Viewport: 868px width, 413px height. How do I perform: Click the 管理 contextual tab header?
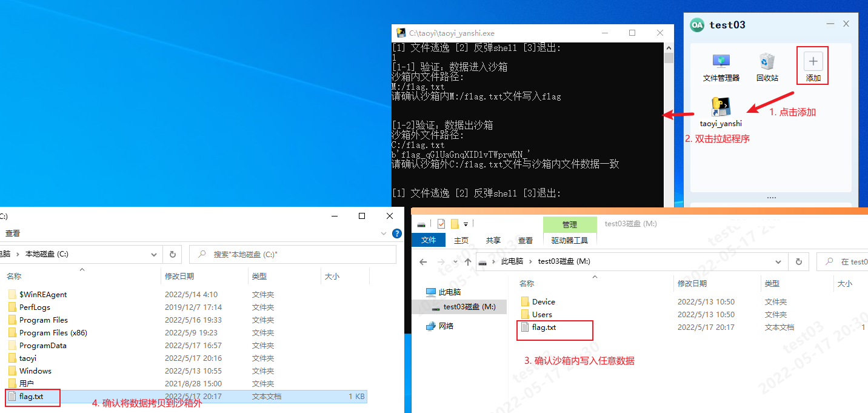[570, 224]
